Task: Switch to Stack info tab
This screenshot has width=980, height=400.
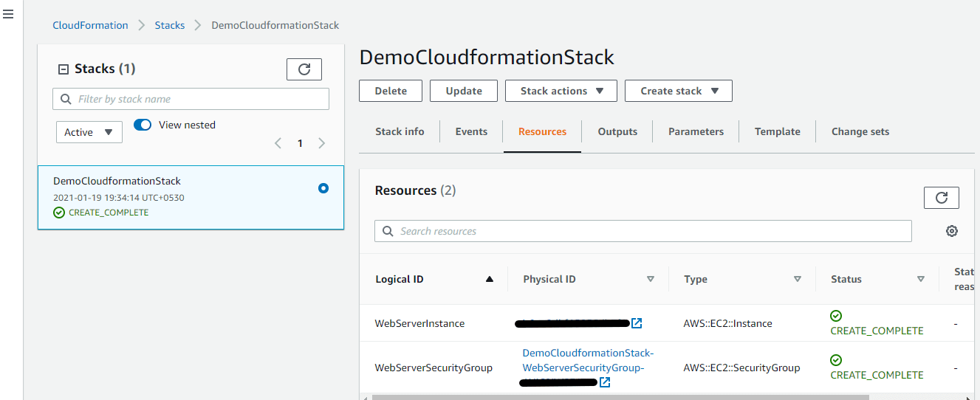Action: (x=400, y=131)
